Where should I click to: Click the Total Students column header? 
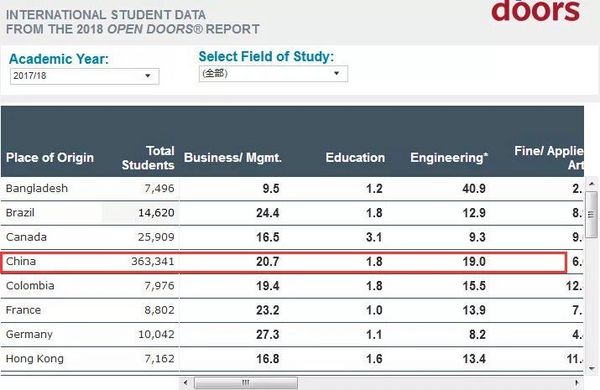148,158
